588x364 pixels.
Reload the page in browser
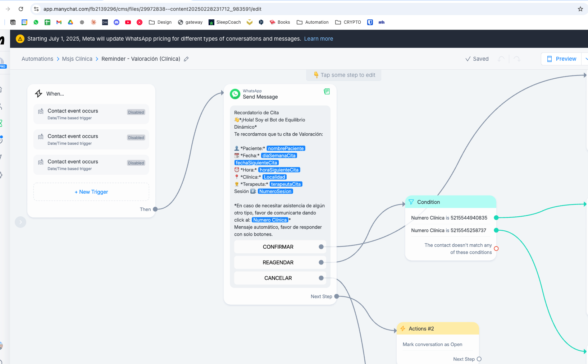pos(21,9)
